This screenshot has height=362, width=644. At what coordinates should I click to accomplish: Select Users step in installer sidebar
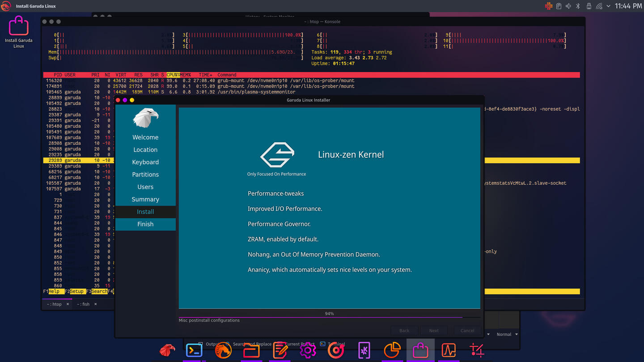click(x=145, y=187)
